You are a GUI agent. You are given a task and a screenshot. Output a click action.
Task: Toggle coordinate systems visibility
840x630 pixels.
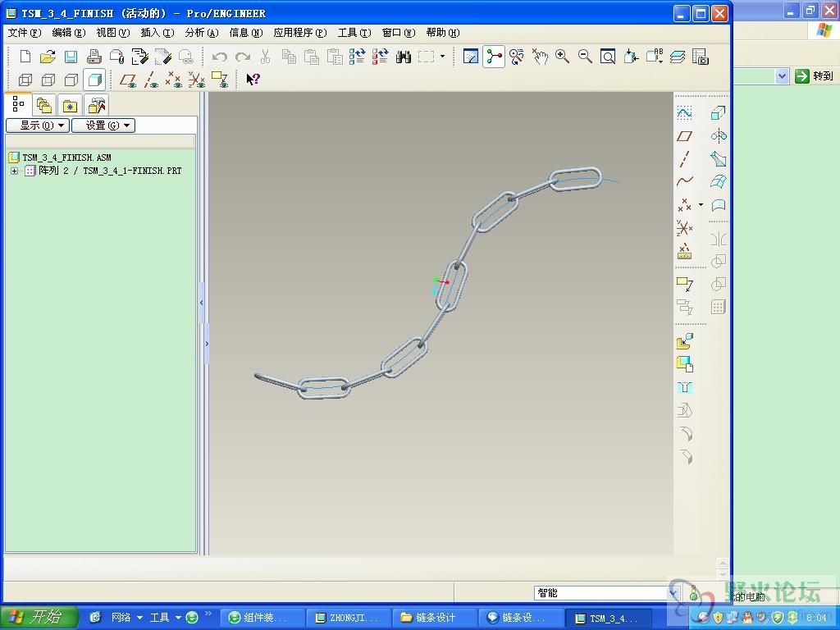pos(197,80)
